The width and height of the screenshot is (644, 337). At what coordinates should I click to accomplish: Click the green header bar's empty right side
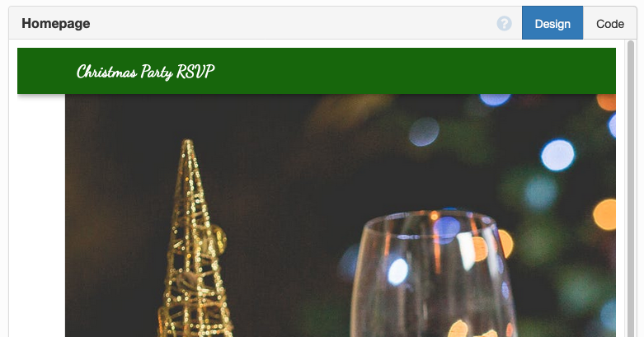pyautogui.click(x=415, y=71)
